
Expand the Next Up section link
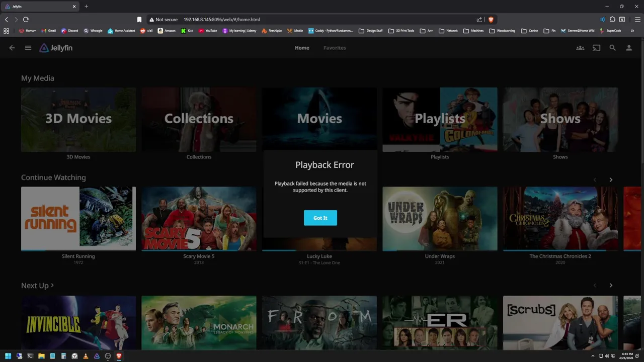point(37,286)
